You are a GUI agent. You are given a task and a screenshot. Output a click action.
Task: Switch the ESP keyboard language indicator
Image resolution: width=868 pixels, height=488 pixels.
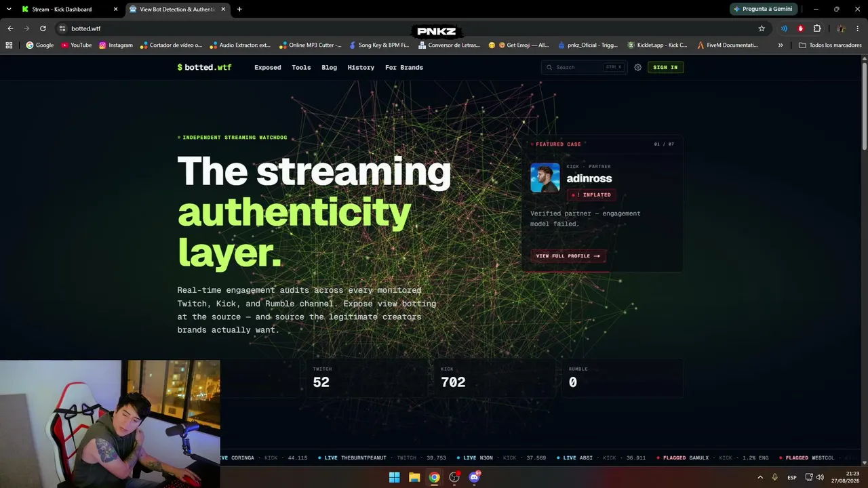coord(792,478)
